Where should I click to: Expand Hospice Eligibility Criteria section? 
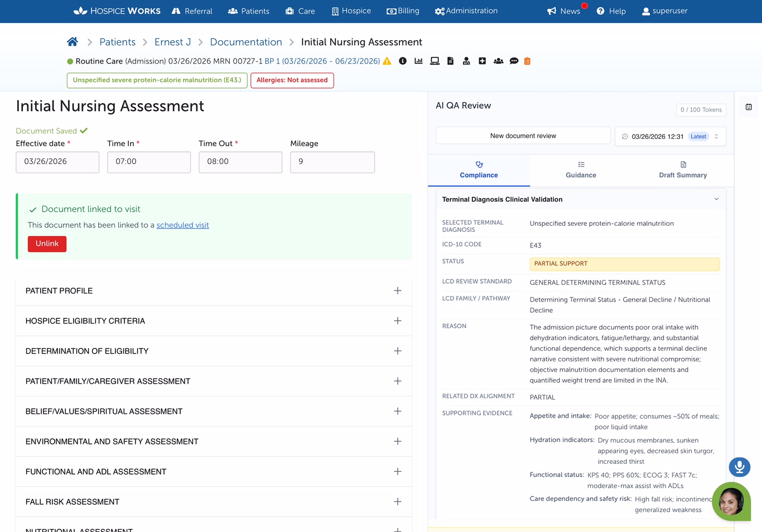(397, 321)
